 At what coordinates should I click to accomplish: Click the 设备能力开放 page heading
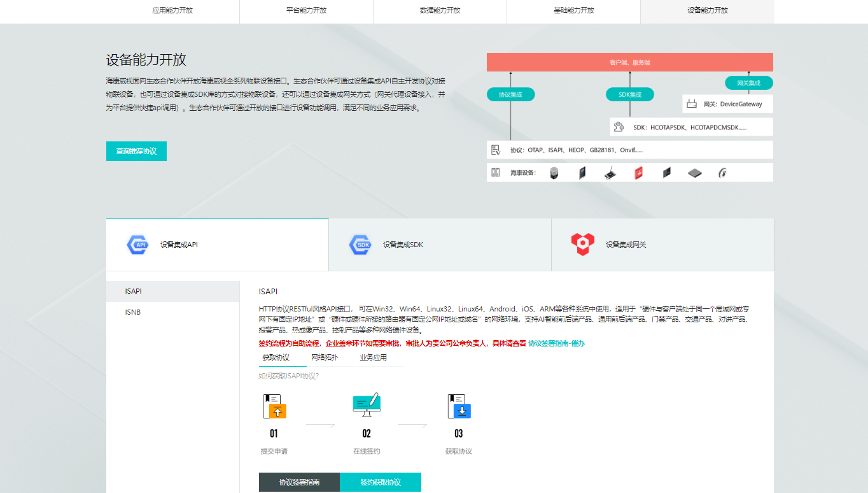pos(146,60)
